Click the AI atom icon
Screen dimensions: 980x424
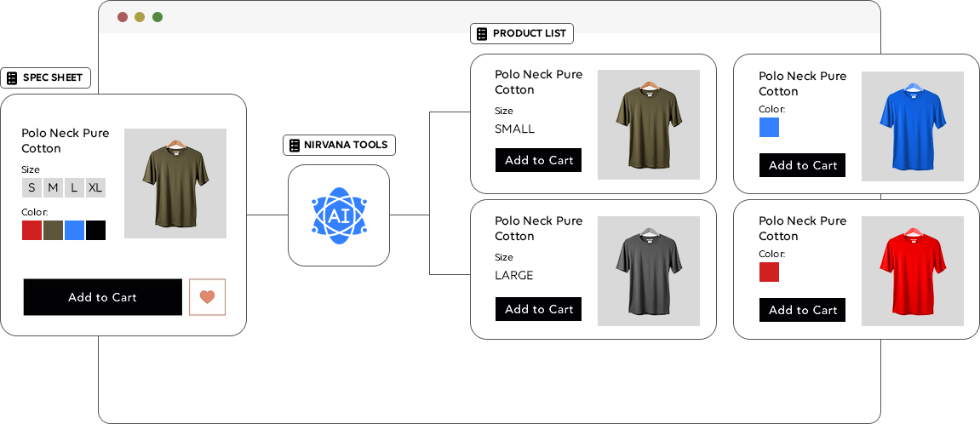point(339,216)
